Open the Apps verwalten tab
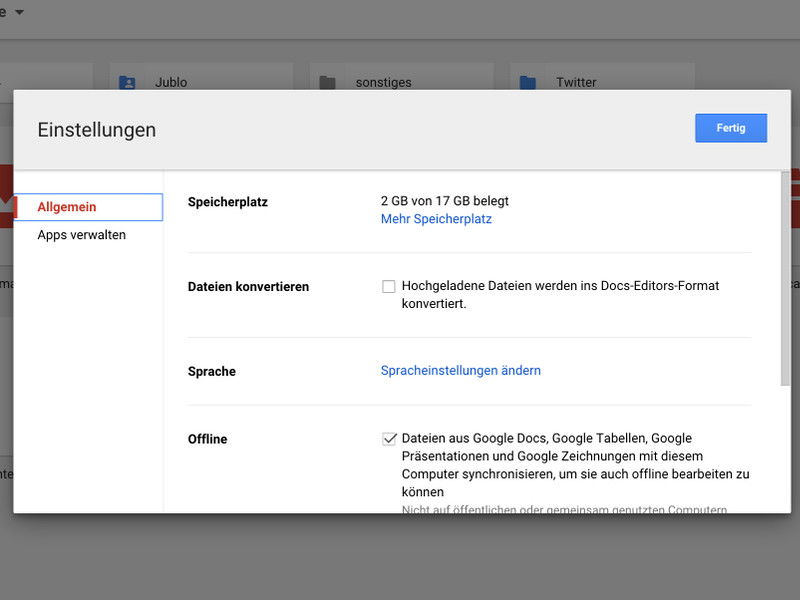800x600 pixels. coord(82,235)
